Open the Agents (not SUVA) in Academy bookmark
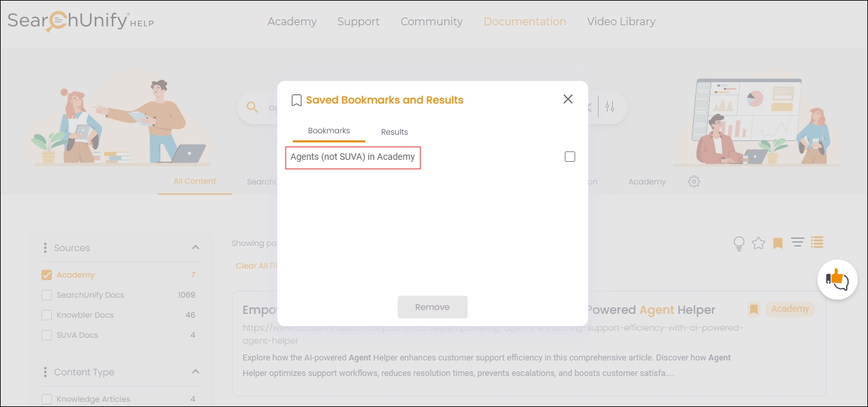The width and height of the screenshot is (868, 407). [352, 157]
